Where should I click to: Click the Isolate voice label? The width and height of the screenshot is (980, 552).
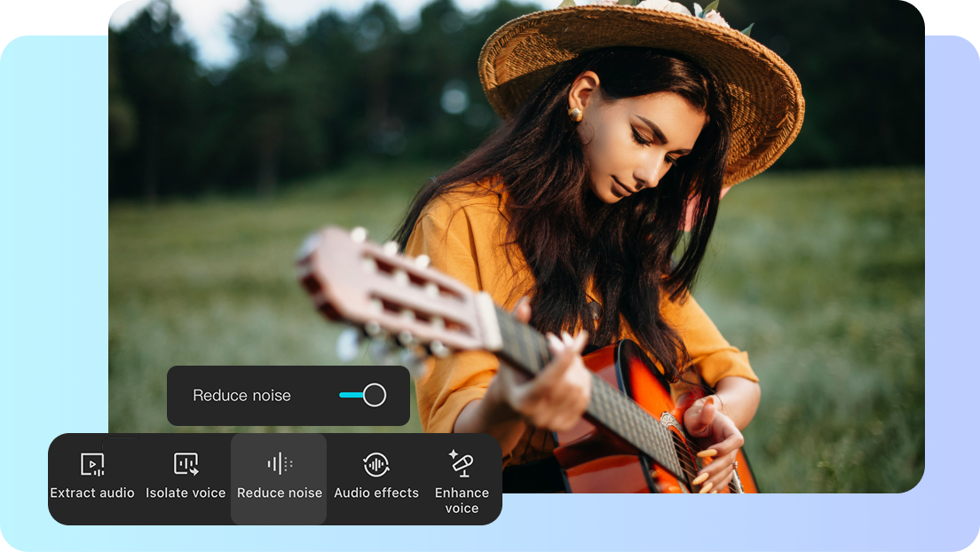point(186,493)
